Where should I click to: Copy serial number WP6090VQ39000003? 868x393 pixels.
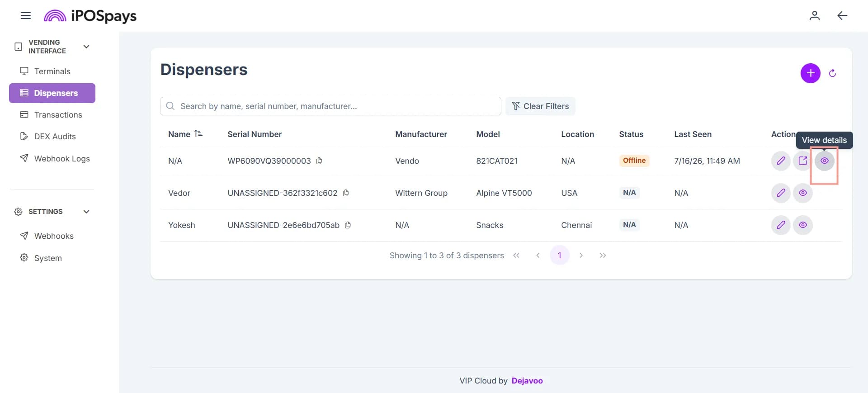coord(319,161)
